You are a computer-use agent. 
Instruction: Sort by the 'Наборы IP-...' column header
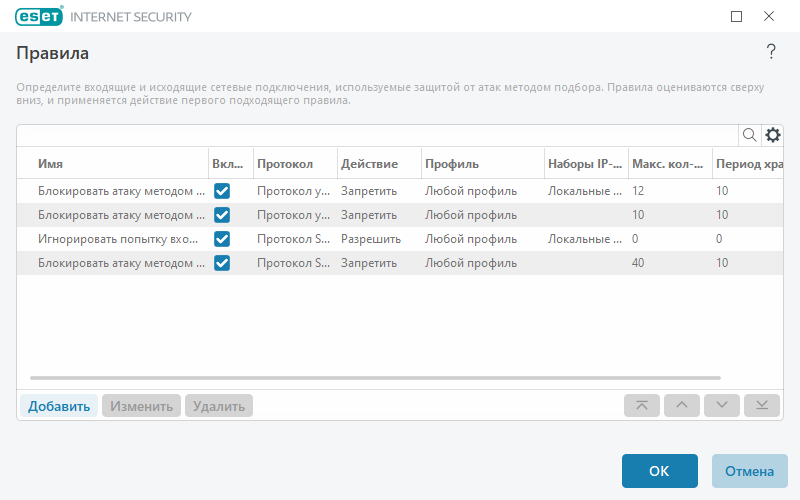click(x=585, y=164)
